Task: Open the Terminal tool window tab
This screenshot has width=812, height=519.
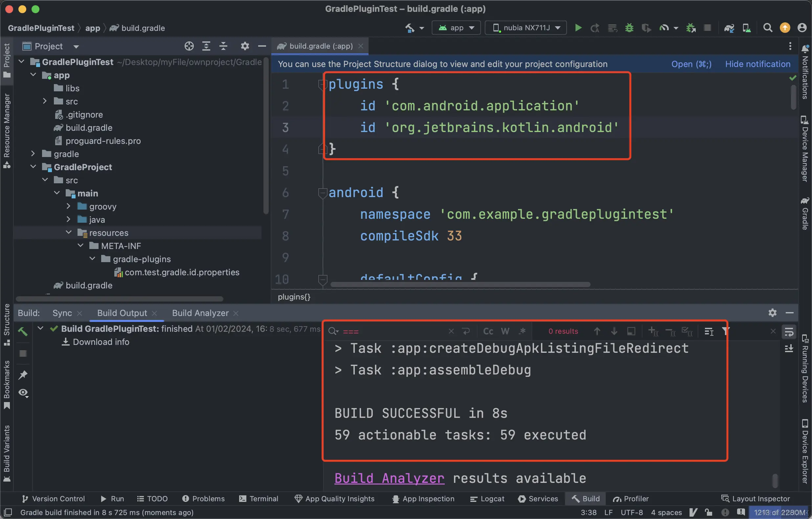Action: coord(259,498)
